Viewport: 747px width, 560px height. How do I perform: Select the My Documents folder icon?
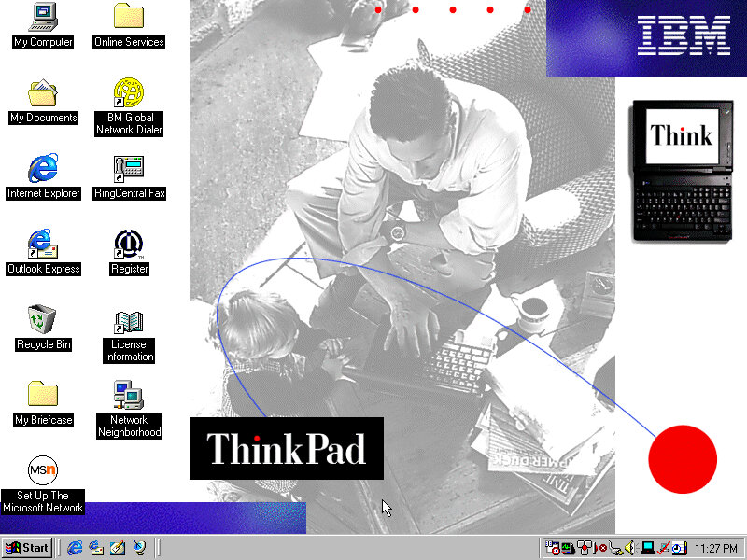pos(43,93)
